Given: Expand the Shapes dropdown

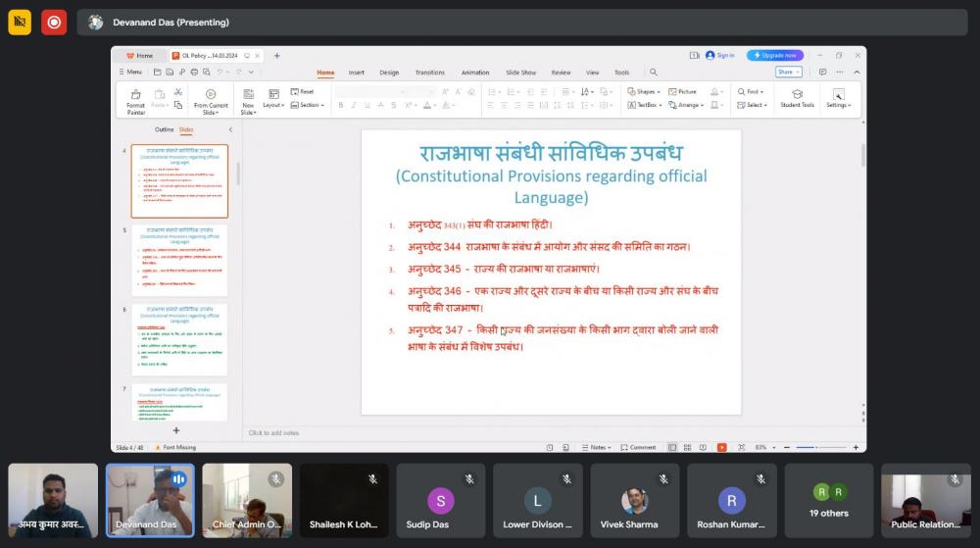Looking at the screenshot, I should point(644,91).
